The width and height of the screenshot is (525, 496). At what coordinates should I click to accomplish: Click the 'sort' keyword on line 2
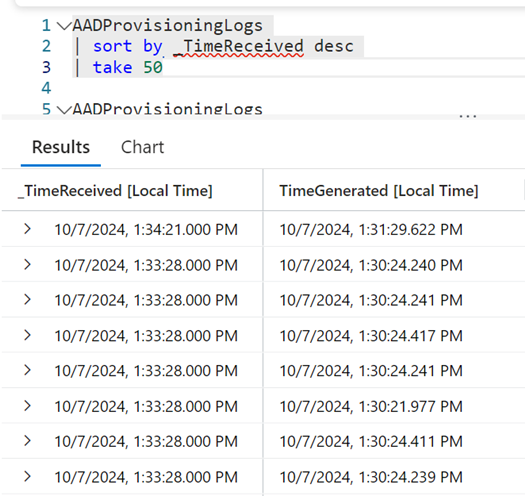112,46
